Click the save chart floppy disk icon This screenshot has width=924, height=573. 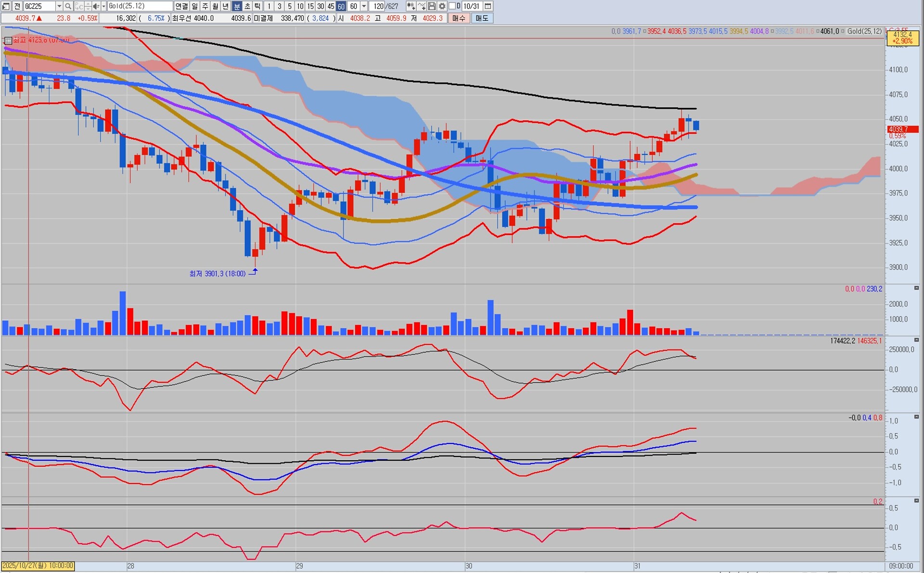(x=432, y=6)
